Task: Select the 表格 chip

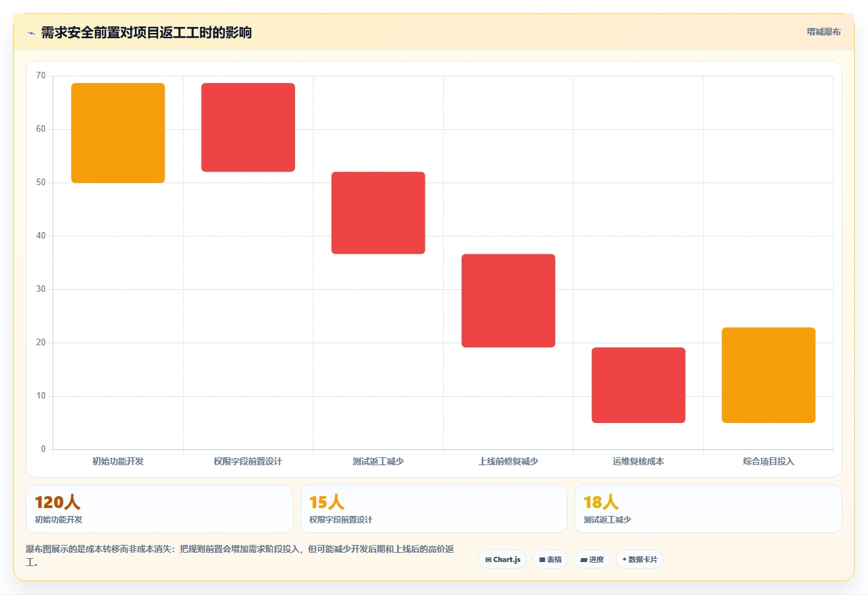Action: pos(550,559)
